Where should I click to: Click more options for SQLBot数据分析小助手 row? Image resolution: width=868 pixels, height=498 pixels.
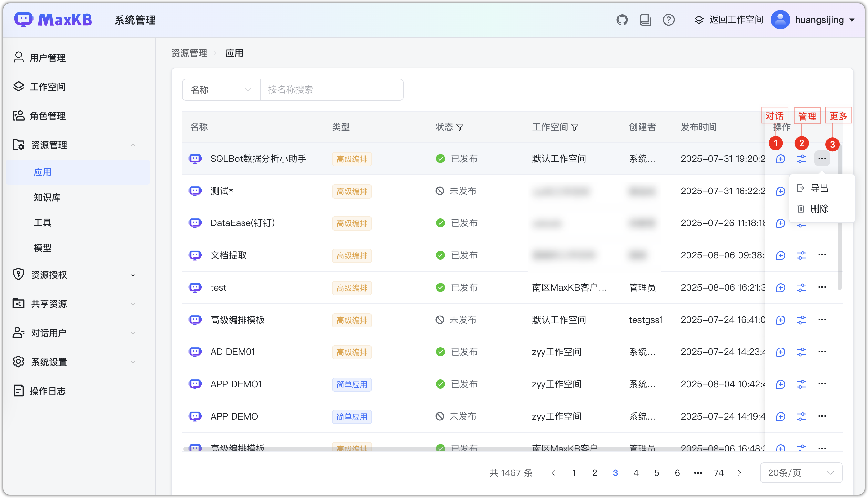(x=822, y=158)
